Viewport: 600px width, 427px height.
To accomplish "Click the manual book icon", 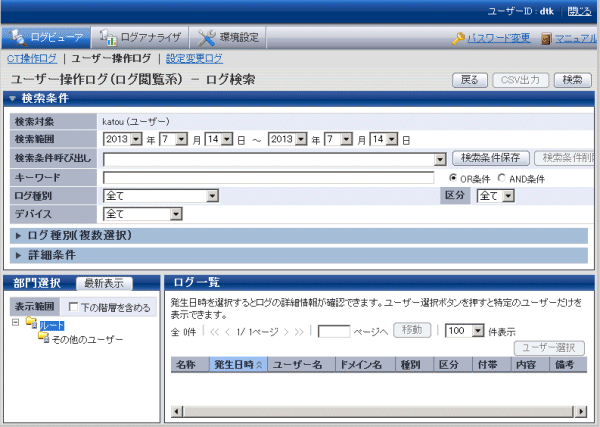I will (x=546, y=39).
